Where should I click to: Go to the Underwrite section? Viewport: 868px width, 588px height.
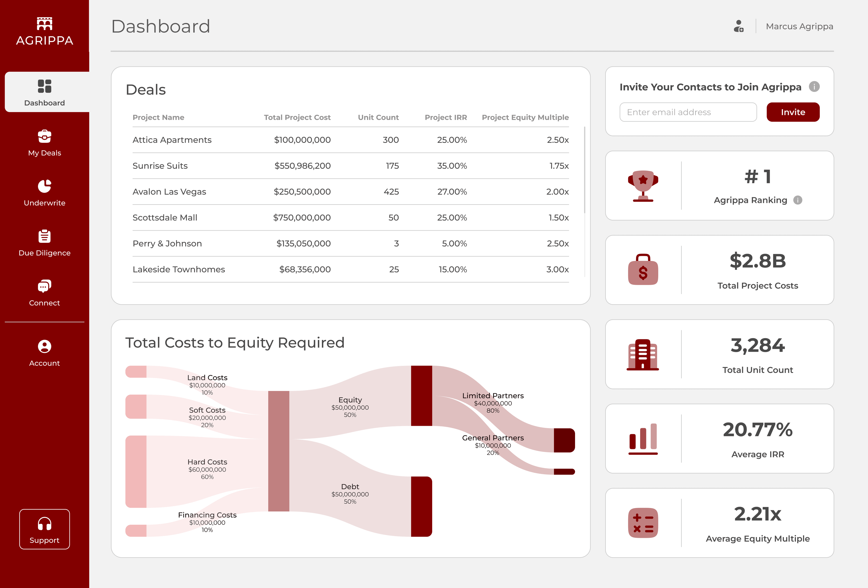45,193
